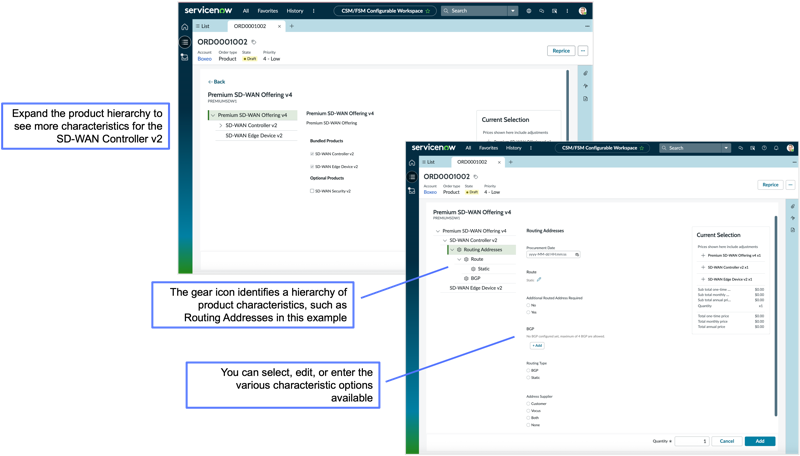800x456 pixels.
Task: Click the help question mark icon in the front window
Action: [764, 148]
